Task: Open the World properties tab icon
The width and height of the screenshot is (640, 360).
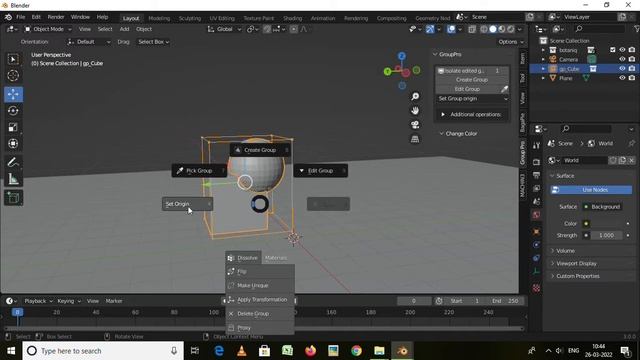Action: pyautogui.click(x=536, y=215)
